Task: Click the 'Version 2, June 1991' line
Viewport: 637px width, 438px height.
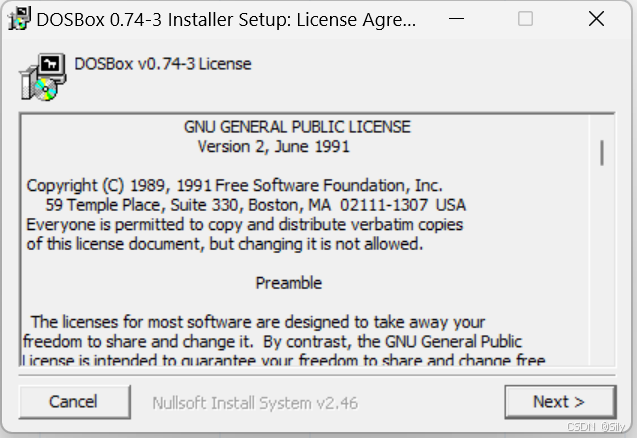Action: tap(273, 146)
